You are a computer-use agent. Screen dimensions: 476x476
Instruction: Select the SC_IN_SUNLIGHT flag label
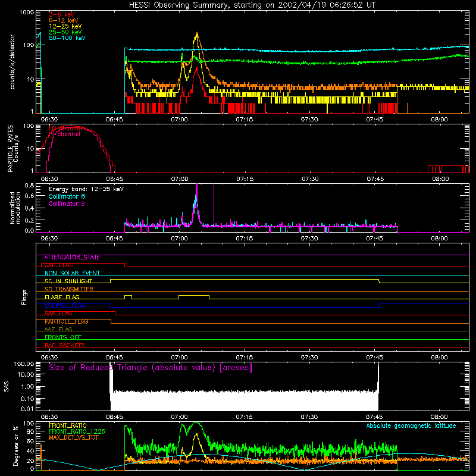pos(68,281)
